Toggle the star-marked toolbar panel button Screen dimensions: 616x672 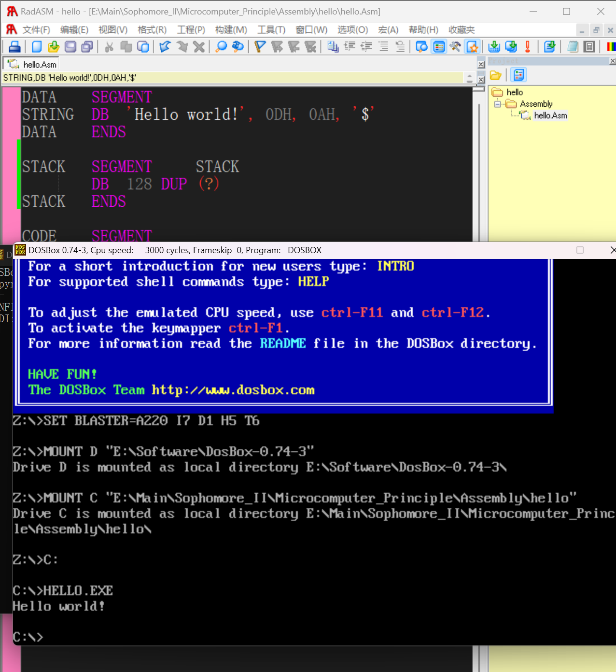[x=472, y=47]
